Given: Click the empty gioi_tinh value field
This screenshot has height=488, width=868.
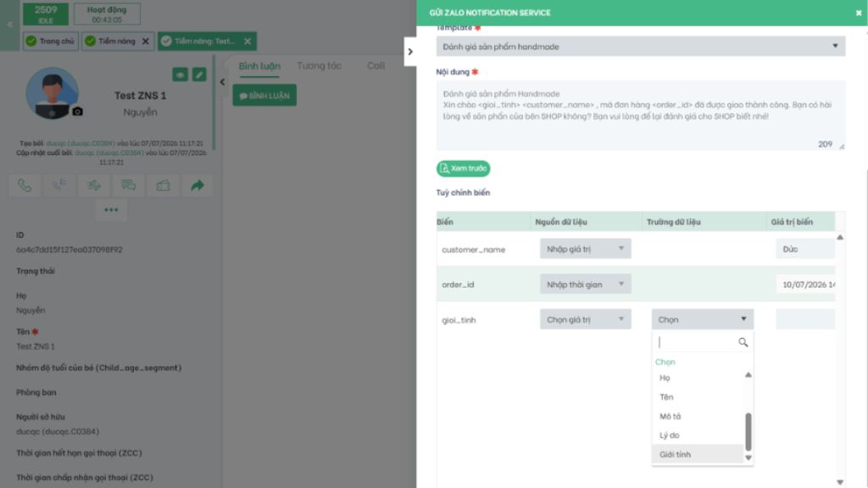Looking at the screenshot, I should pos(805,319).
